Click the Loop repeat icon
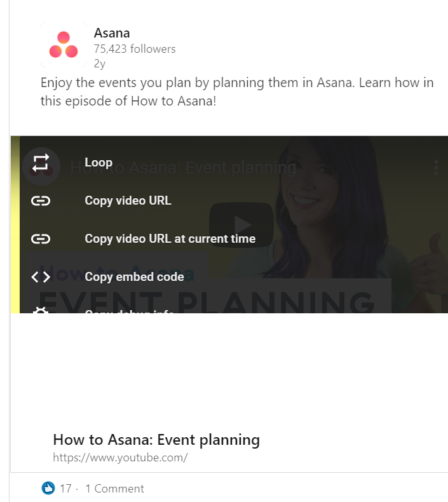 pyautogui.click(x=41, y=163)
